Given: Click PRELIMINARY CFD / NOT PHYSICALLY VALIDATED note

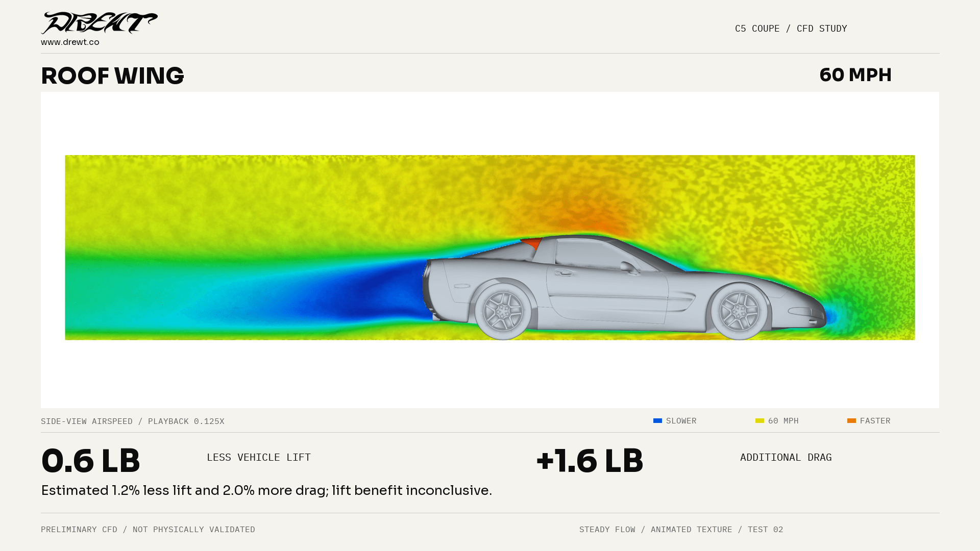Looking at the screenshot, I should click(x=148, y=530).
